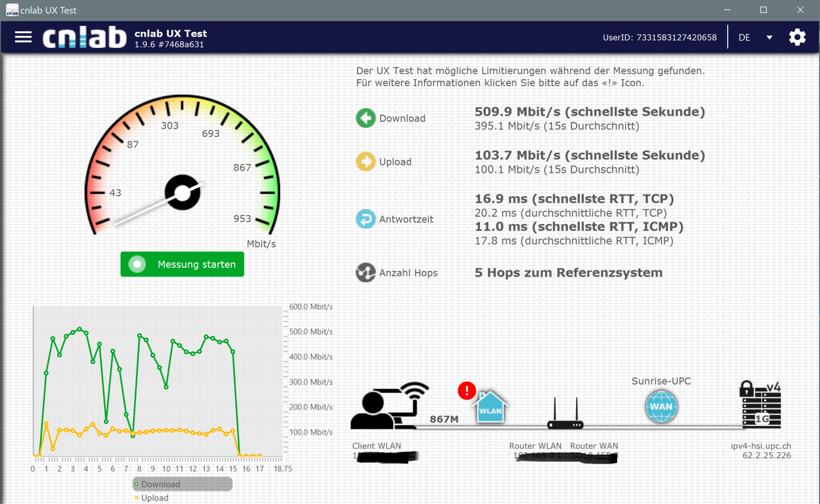Click the WLAN house icon
The height and width of the screenshot is (504, 820).
pyautogui.click(x=490, y=408)
